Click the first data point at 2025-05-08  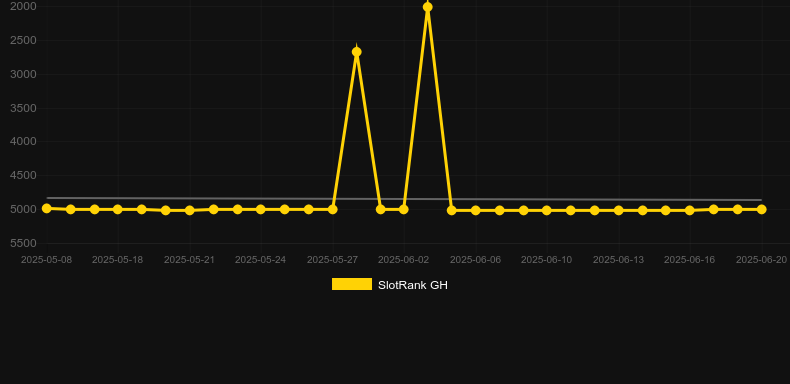(x=47, y=208)
